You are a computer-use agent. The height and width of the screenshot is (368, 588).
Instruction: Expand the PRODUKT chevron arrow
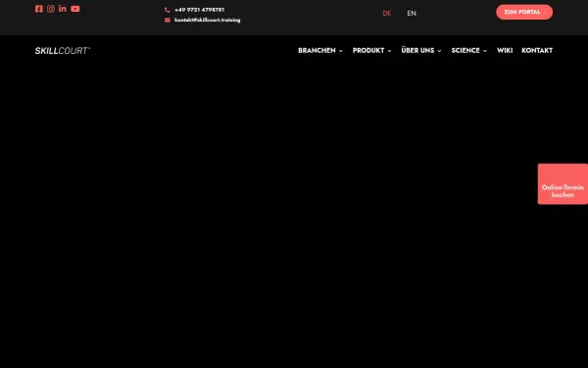point(389,51)
